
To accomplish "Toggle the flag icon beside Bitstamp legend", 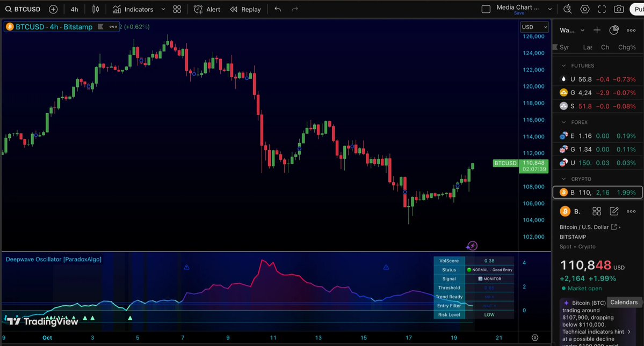I will click(x=100, y=27).
